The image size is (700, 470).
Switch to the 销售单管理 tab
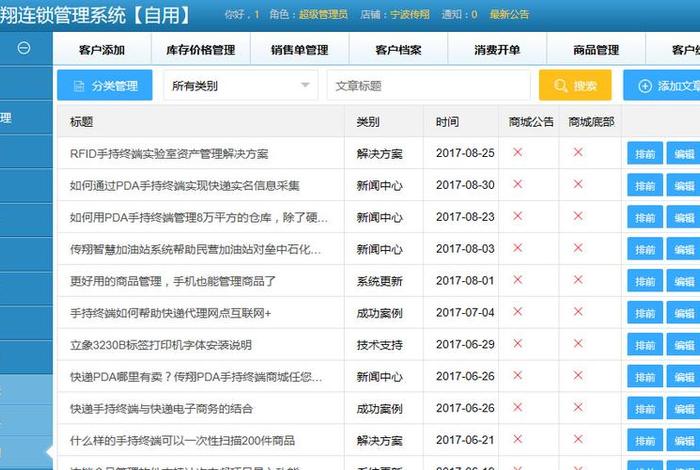click(x=300, y=50)
